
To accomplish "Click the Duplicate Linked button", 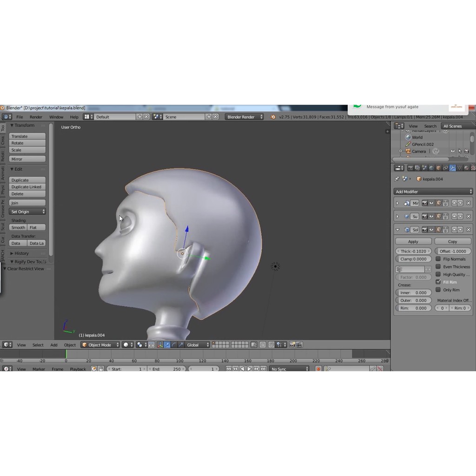I will click(x=27, y=187).
